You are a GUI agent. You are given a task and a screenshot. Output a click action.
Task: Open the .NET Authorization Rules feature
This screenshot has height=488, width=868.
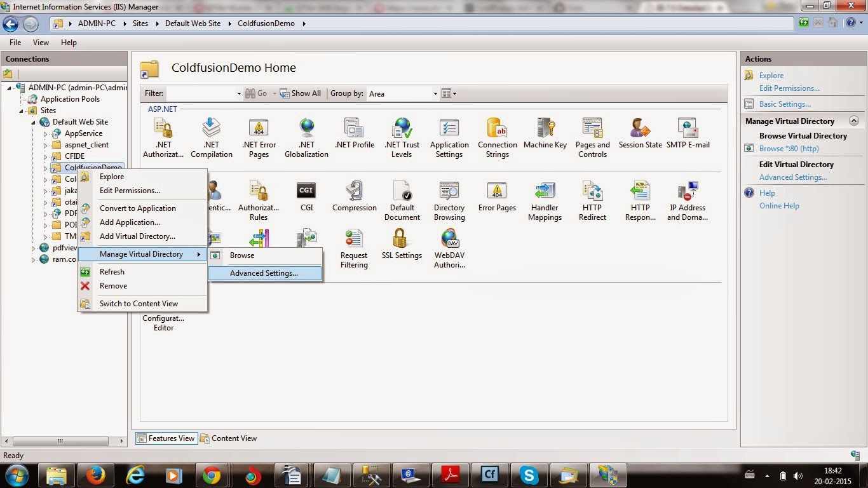coord(163,137)
